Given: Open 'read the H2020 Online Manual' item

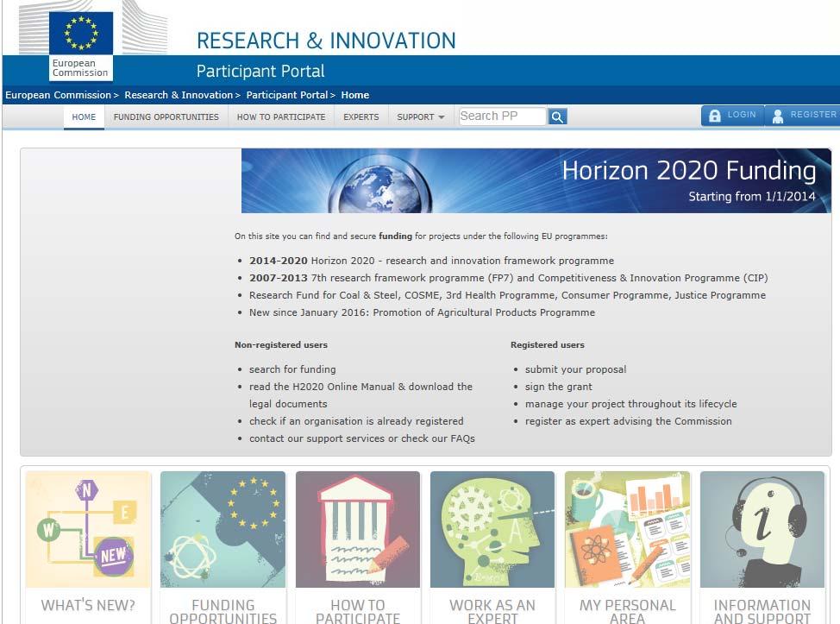Looking at the screenshot, I should 360,395.
